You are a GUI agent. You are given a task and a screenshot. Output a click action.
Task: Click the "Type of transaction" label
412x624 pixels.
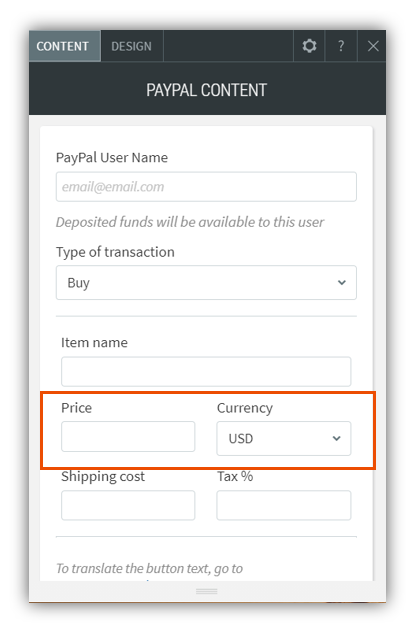tap(115, 252)
